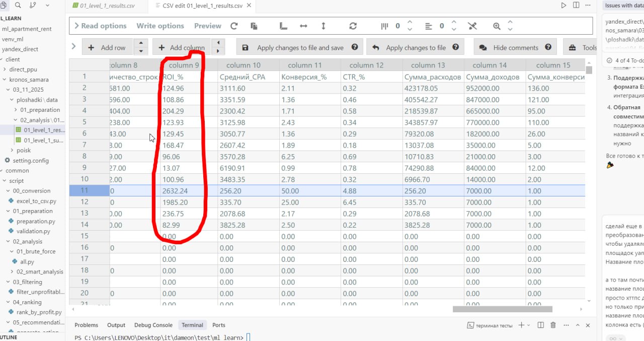
Task: Open preparation.py in the file explorer
Action: coord(35,221)
